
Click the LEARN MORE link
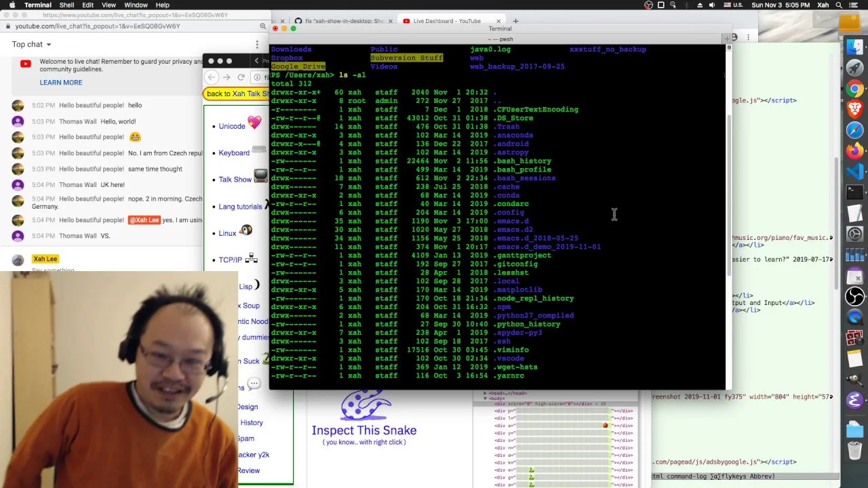pos(60,83)
